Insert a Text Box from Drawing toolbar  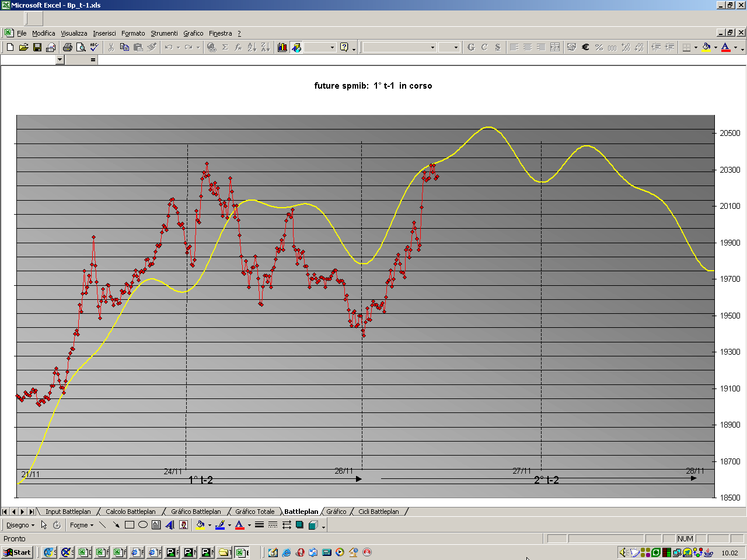click(156, 525)
